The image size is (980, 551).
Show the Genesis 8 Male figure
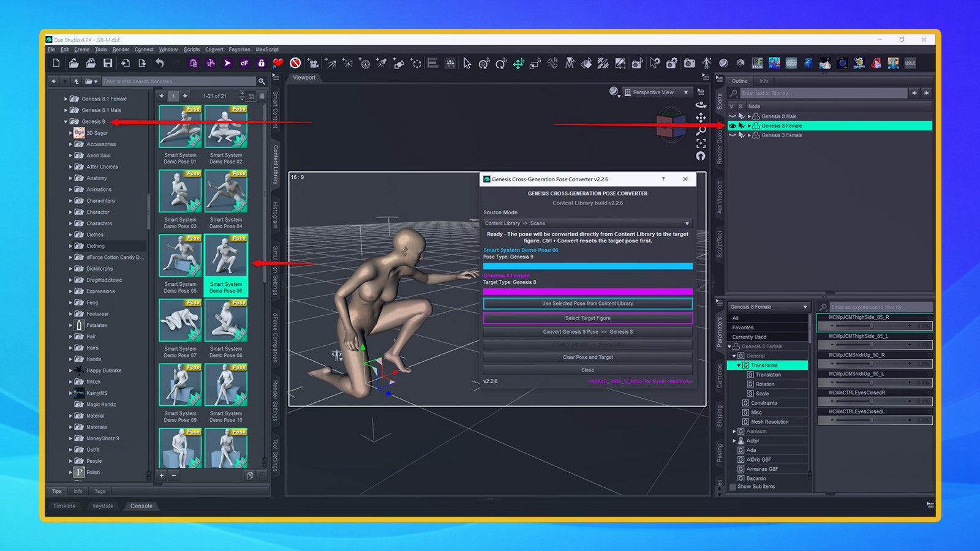click(732, 116)
